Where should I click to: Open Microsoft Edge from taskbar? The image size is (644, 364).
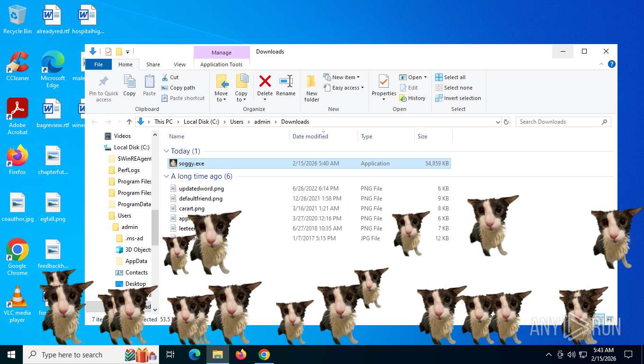coord(195,355)
